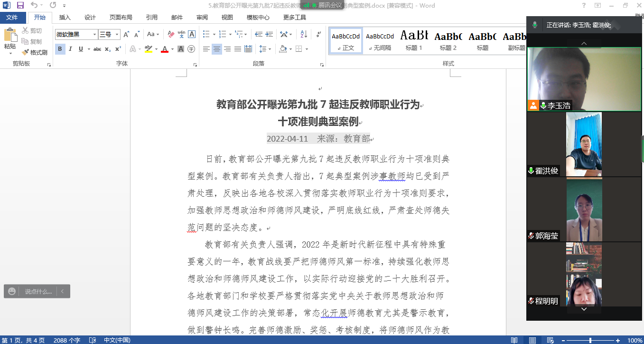
Task: Toggle center alignment
Action: pos(216,49)
